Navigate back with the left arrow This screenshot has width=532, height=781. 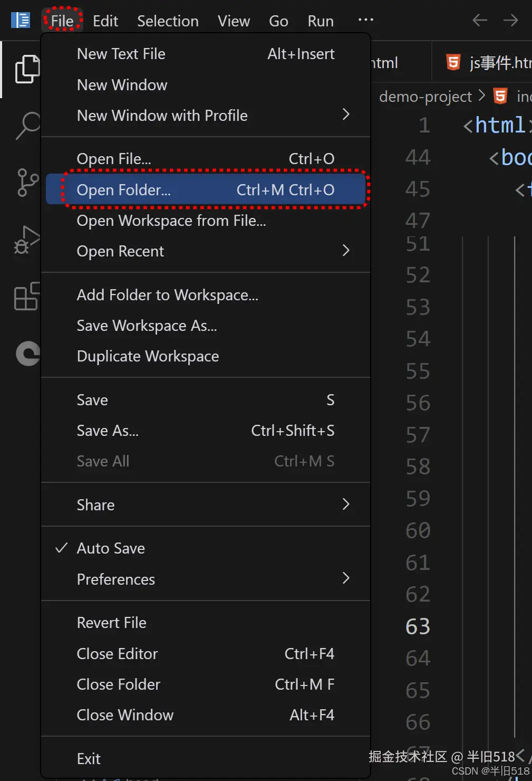pos(480,21)
